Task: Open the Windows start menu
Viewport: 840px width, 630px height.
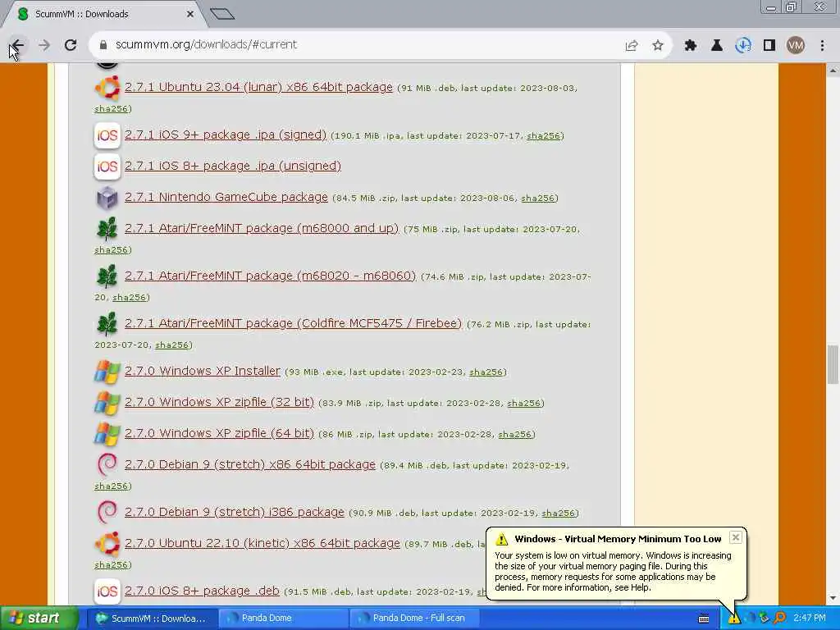Action: 39,619
